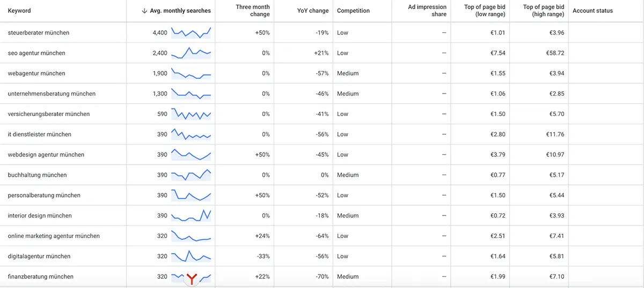This screenshot has width=644, height=288.
Task: Click the Account status column header
Action: pyautogui.click(x=592, y=11)
